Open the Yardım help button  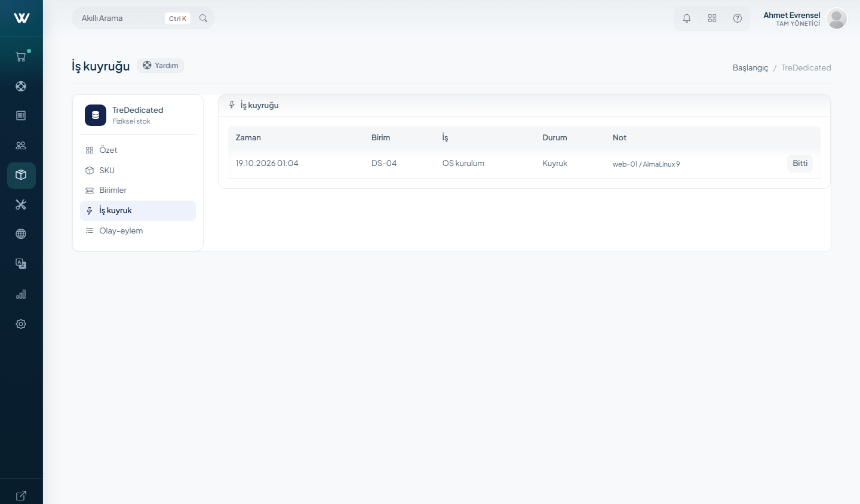coord(160,66)
